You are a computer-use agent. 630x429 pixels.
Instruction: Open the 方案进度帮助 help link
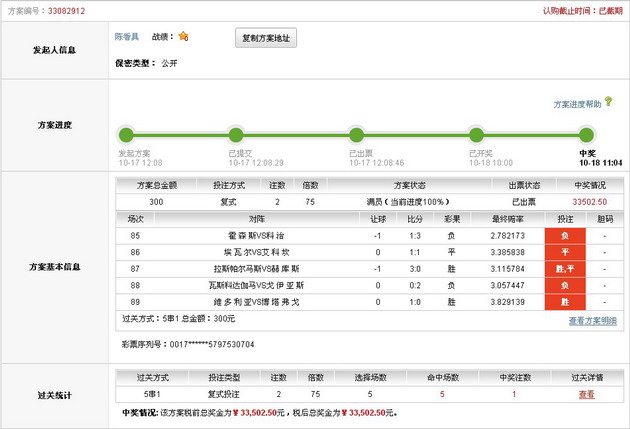click(577, 104)
